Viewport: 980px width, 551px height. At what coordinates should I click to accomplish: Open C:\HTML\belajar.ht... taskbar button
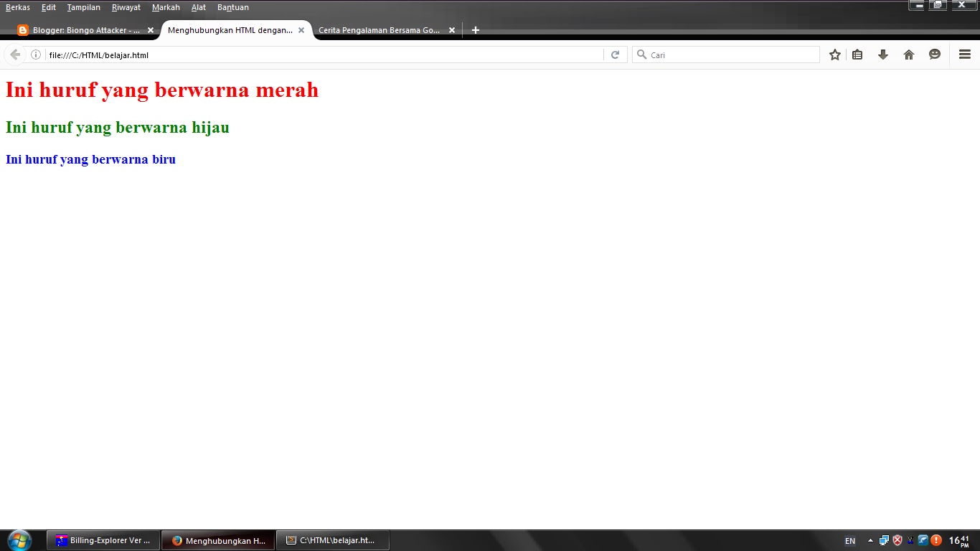click(333, 540)
